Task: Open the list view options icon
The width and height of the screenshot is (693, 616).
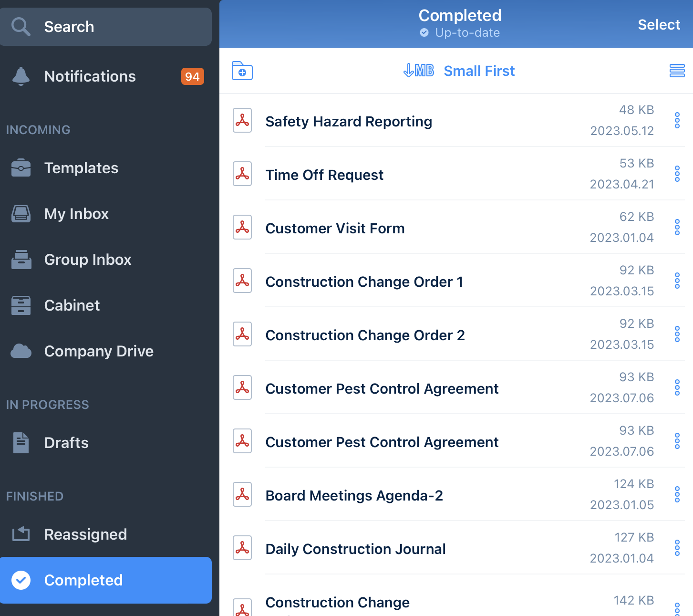Action: tap(677, 71)
